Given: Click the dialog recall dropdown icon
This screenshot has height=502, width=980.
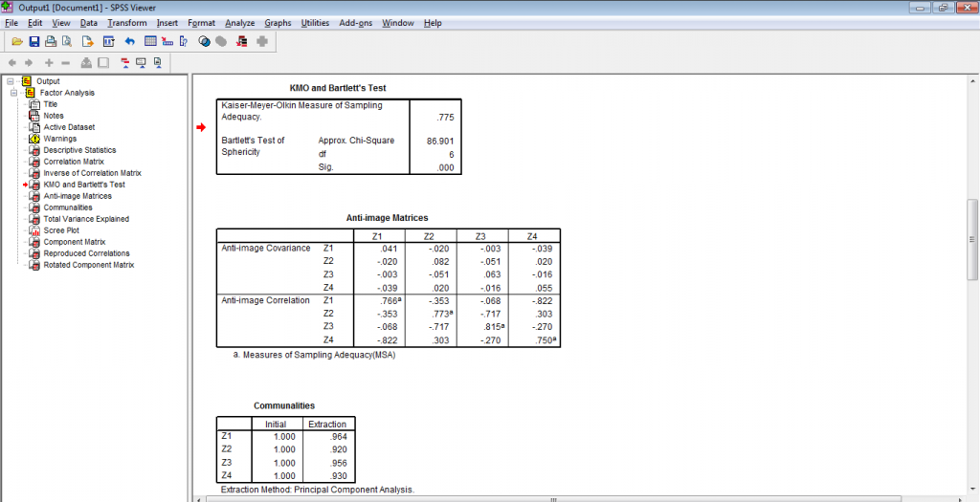Looking at the screenshot, I should (108, 41).
